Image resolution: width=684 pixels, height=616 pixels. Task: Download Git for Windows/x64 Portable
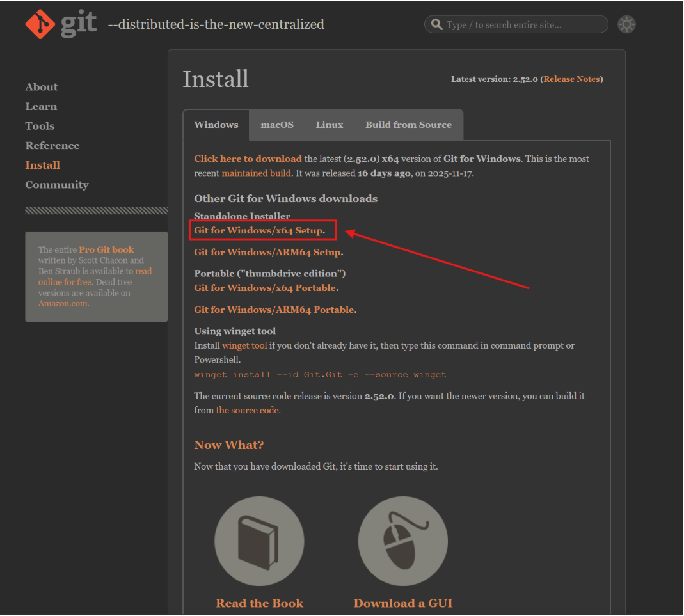click(x=266, y=288)
